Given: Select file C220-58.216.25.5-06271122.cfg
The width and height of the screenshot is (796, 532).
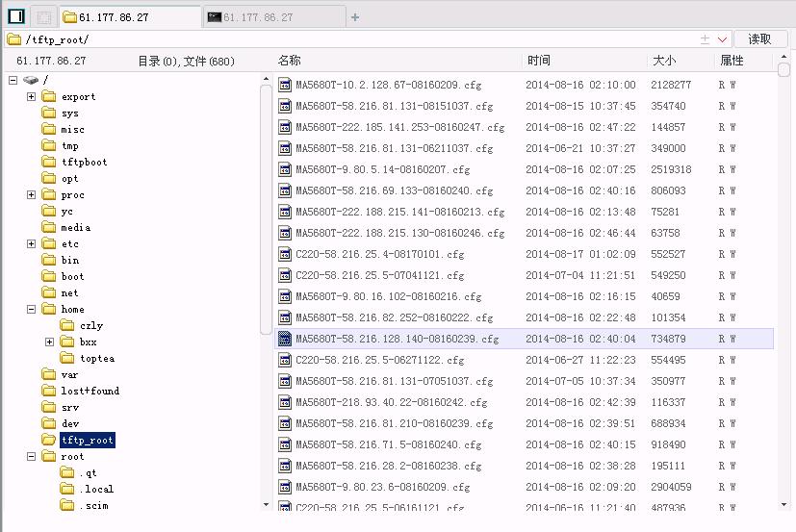Looking at the screenshot, I should point(380,360).
